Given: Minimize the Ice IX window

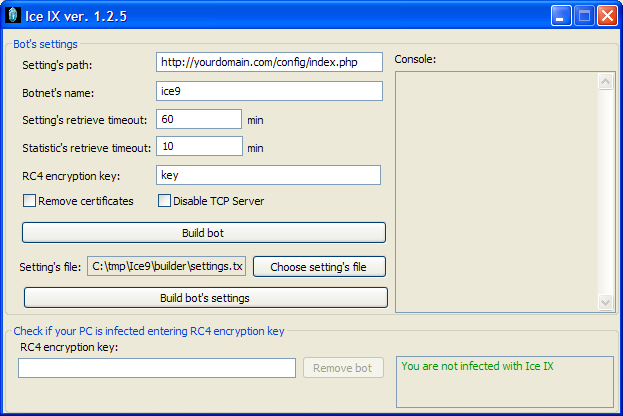Looking at the screenshot, I should click(x=561, y=16).
